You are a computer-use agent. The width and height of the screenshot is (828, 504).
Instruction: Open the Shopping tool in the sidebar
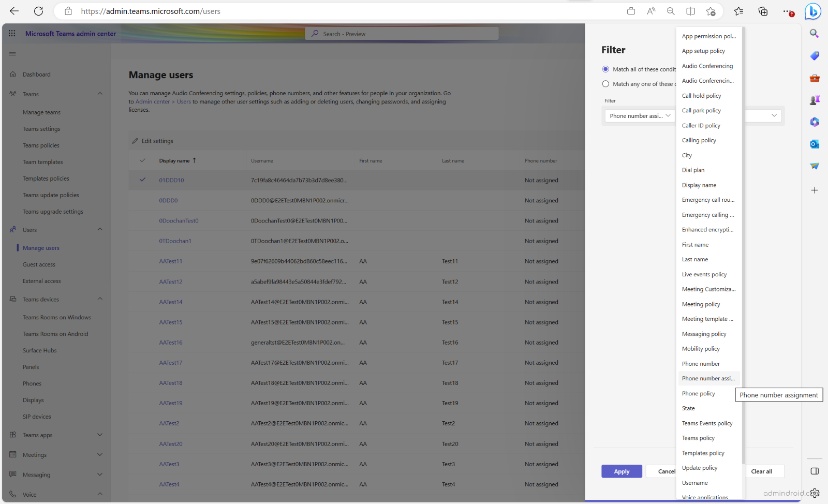[x=814, y=55]
